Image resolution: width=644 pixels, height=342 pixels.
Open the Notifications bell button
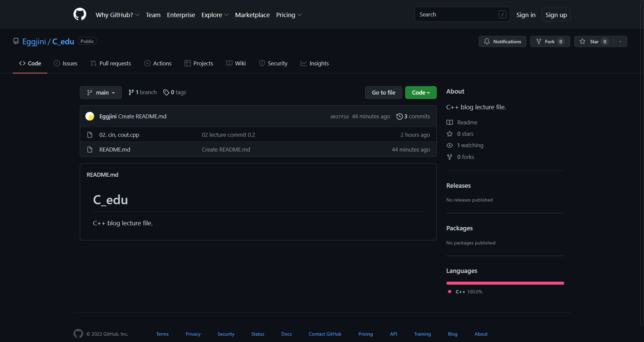click(502, 42)
